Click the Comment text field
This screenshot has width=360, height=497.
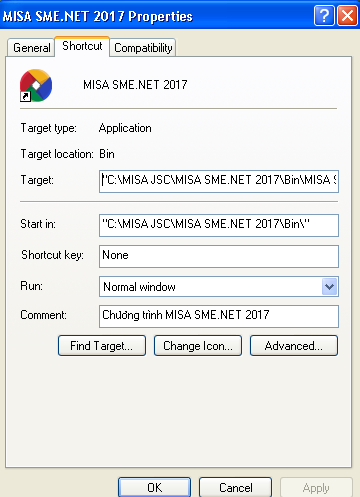coord(219,316)
